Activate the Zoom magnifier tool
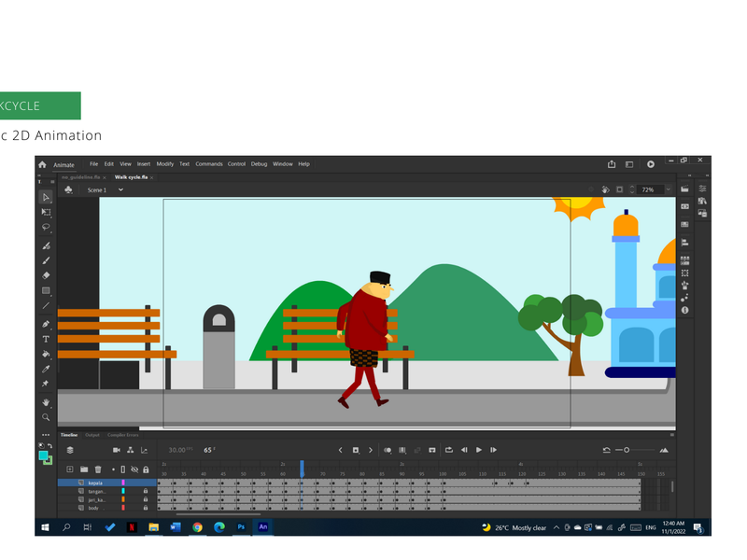The image size is (747, 560). [x=46, y=417]
